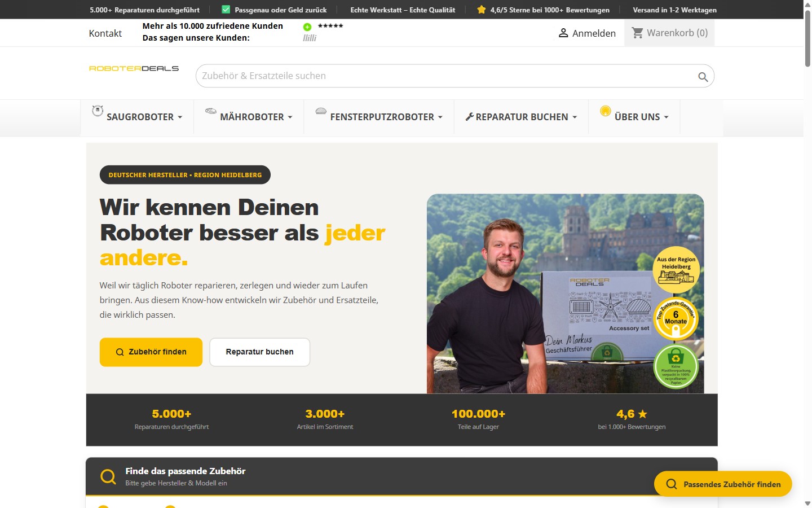Screen dimensions: 812x508
Task: Click the Zubehör & Ersatzteile search field
Action: coord(395,76)
